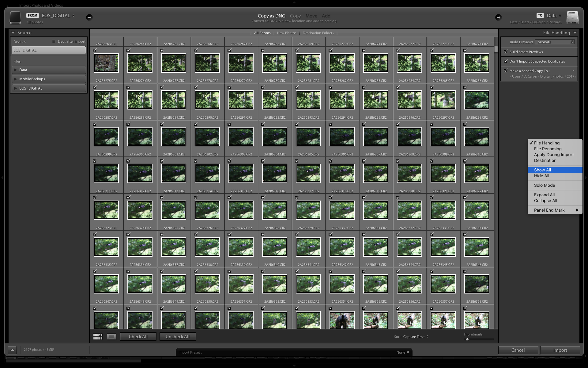Screen dimensions: 588x368
Task: Switch to grid view icon
Action: point(98,337)
